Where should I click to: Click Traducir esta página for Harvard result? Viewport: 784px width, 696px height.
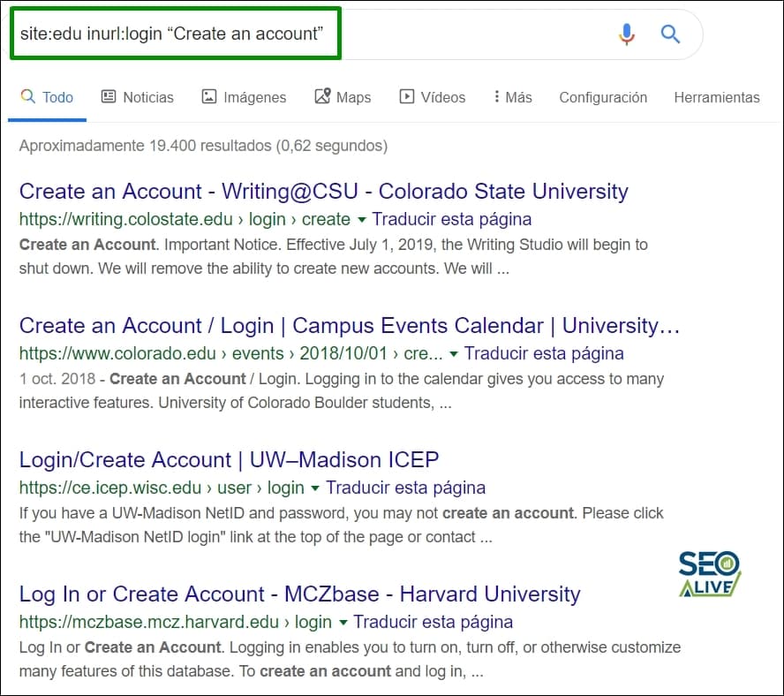(433, 622)
